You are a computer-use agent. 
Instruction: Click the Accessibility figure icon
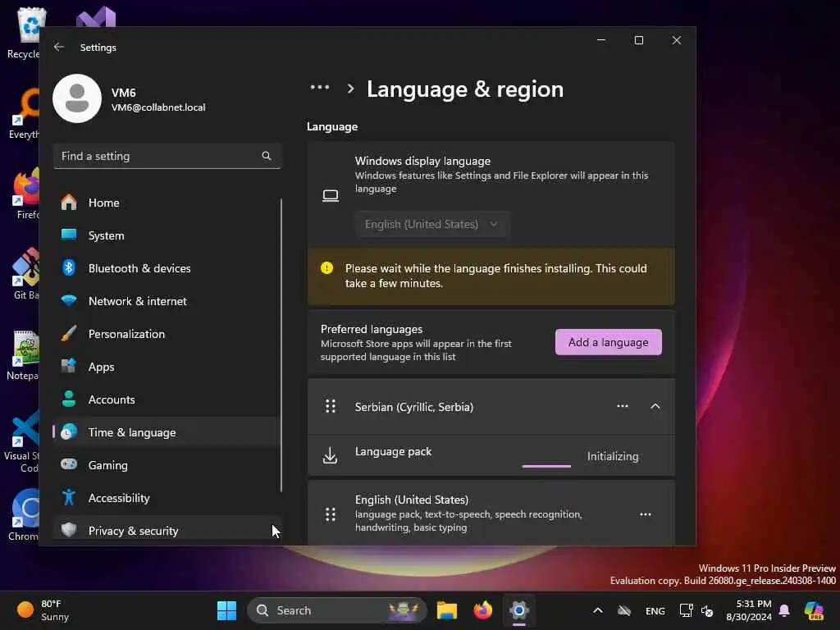69,497
